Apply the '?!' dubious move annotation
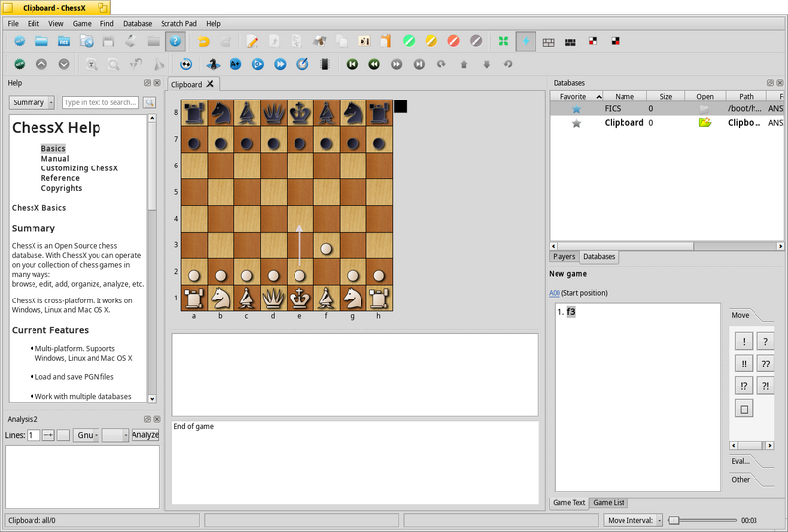The width and height of the screenshot is (788, 532). click(x=766, y=386)
